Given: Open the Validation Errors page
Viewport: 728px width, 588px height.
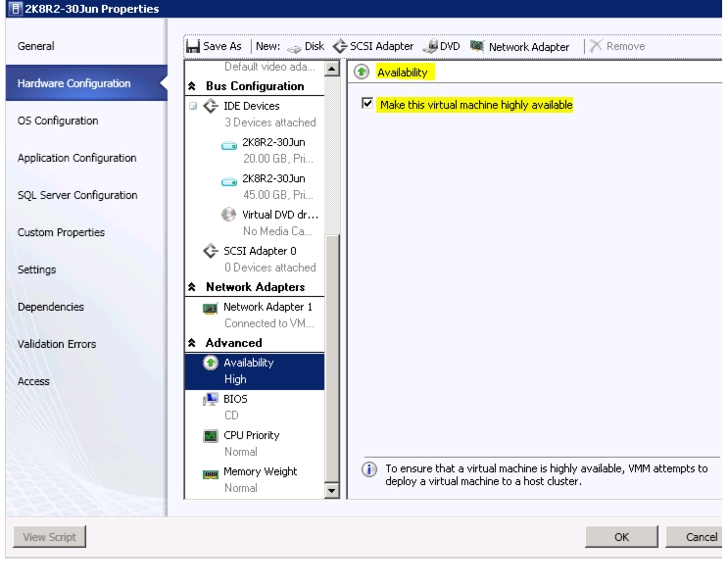Looking at the screenshot, I should [x=57, y=344].
